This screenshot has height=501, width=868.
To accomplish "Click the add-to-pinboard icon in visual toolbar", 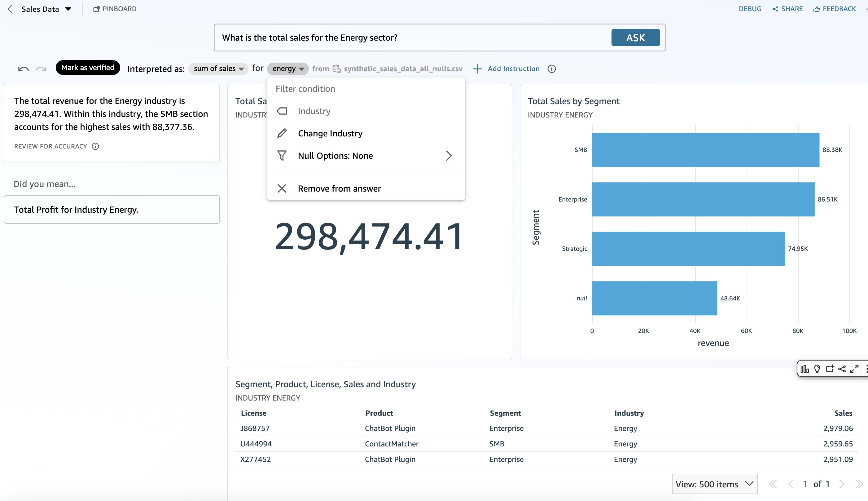I will coord(830,369).
